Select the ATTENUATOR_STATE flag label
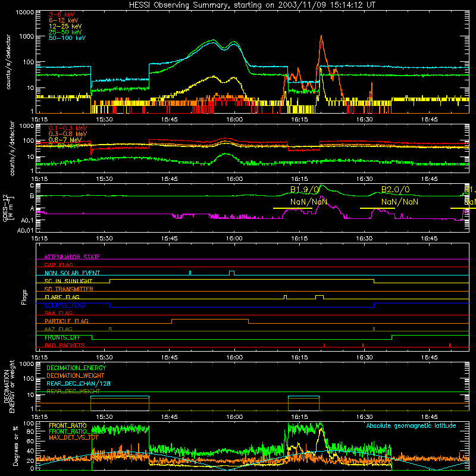Screen dimensions: 476x476 tap(72, 257)
